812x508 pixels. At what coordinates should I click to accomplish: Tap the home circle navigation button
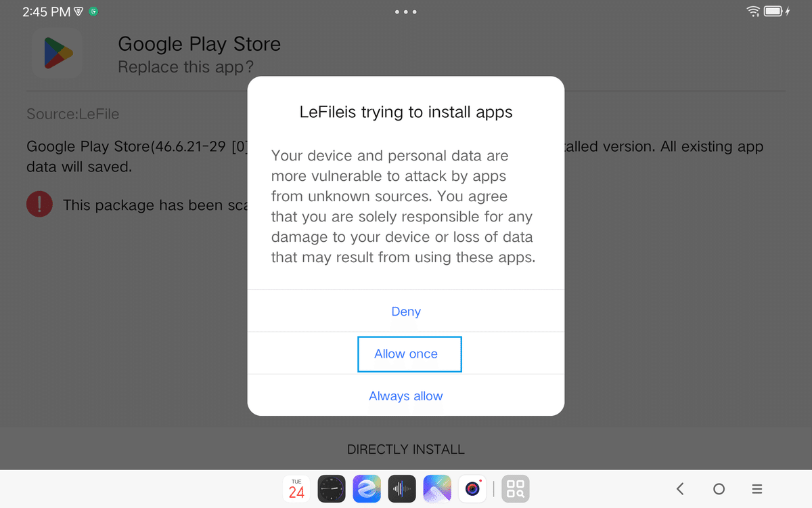[719, 488]
